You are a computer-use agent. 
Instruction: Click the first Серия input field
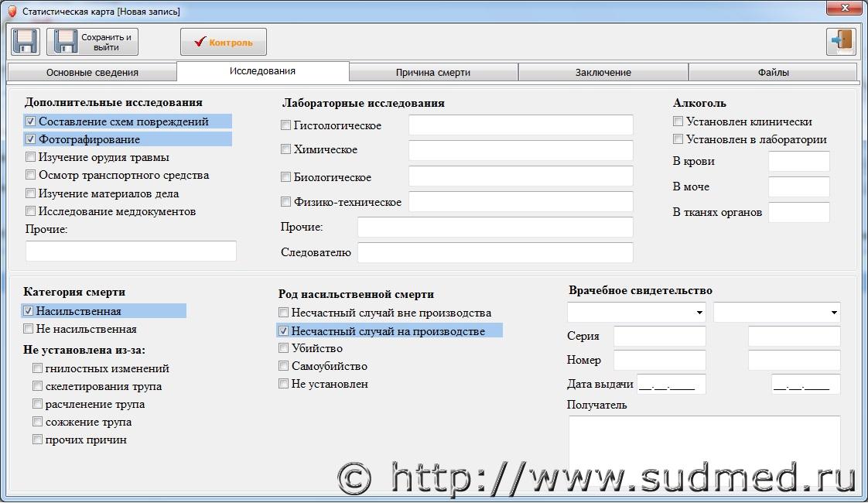click(659, 337)
